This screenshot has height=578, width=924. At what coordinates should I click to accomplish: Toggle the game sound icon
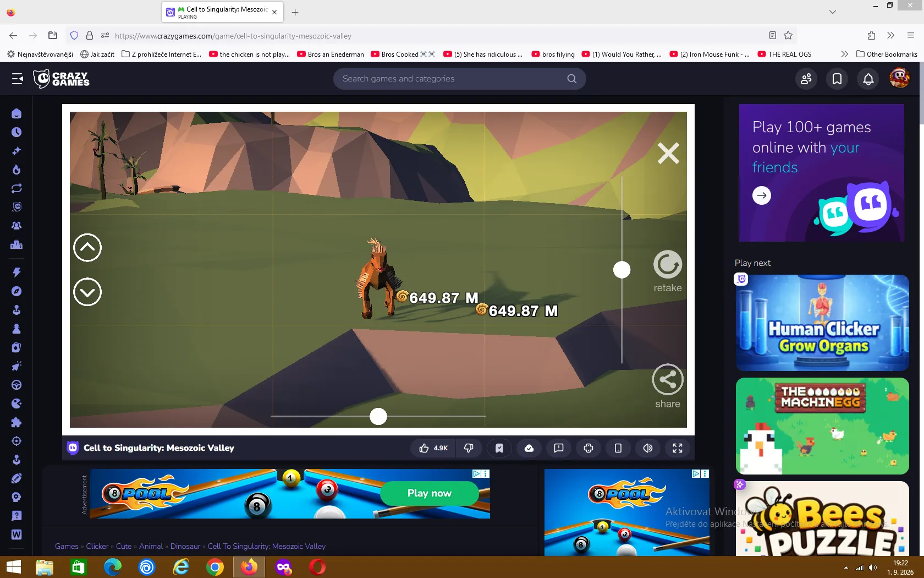click(648, 448)
